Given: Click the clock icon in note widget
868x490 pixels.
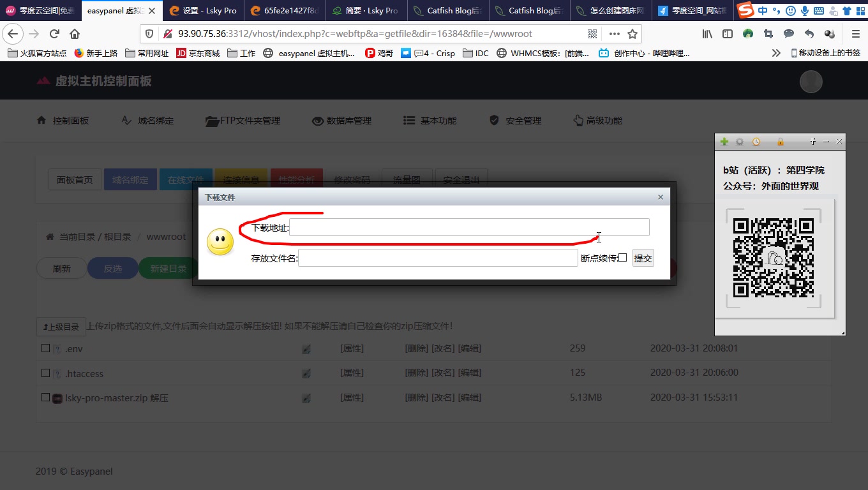Looking at the screenshot, I should 756,142.
